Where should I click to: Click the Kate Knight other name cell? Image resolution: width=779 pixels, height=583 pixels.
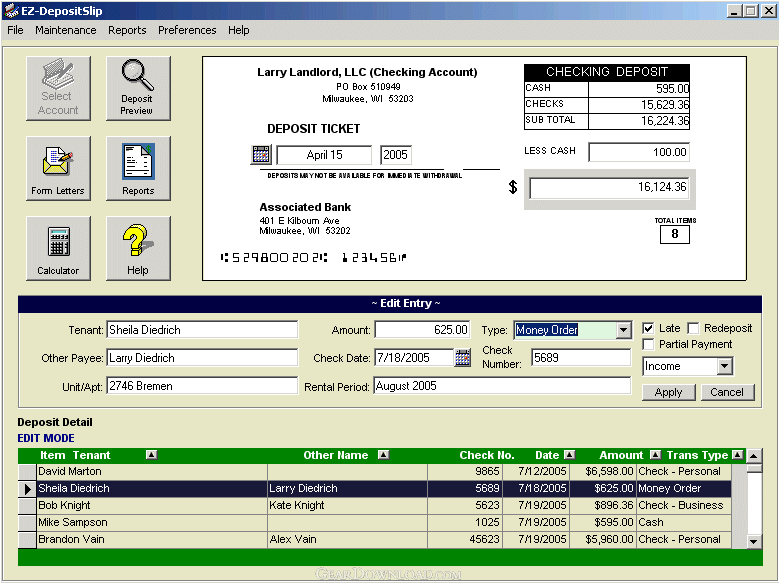[347, 505]
